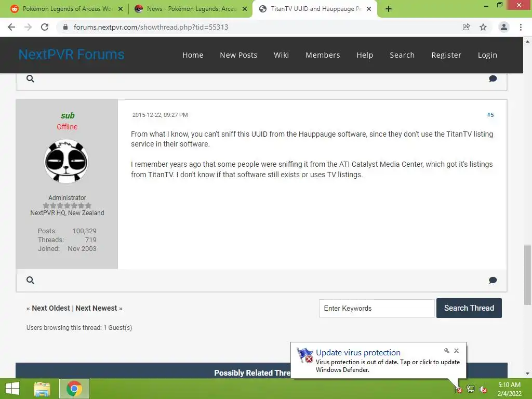Open the Chrome profile avatar

pos(504,27)
